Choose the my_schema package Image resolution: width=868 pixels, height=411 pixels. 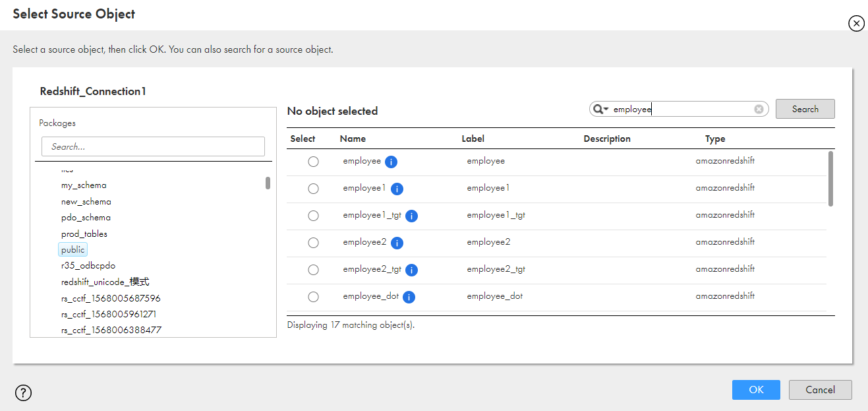pyautogui.click(x=83, y=185)
